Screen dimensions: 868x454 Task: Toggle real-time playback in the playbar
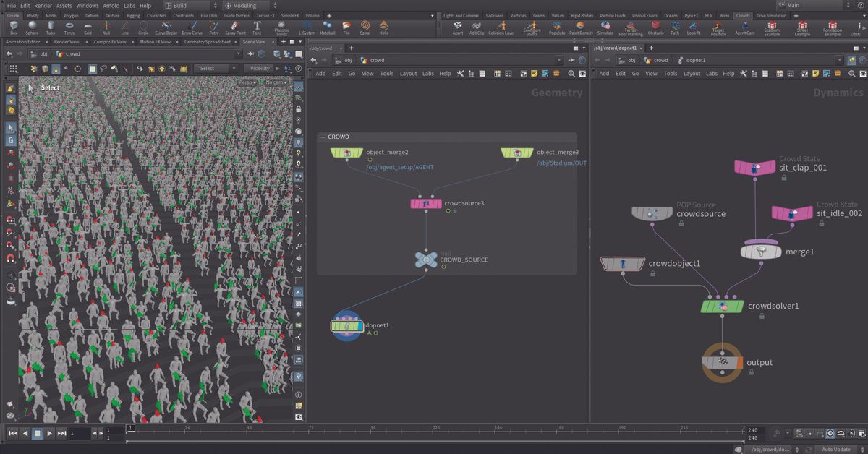tap(830, 433)
